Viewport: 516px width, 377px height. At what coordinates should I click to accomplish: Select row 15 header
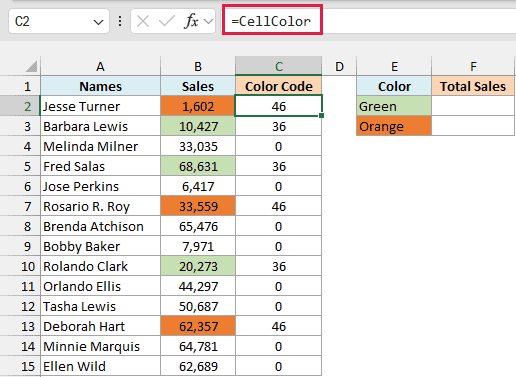pyautogui.click(x=20, y=366)
